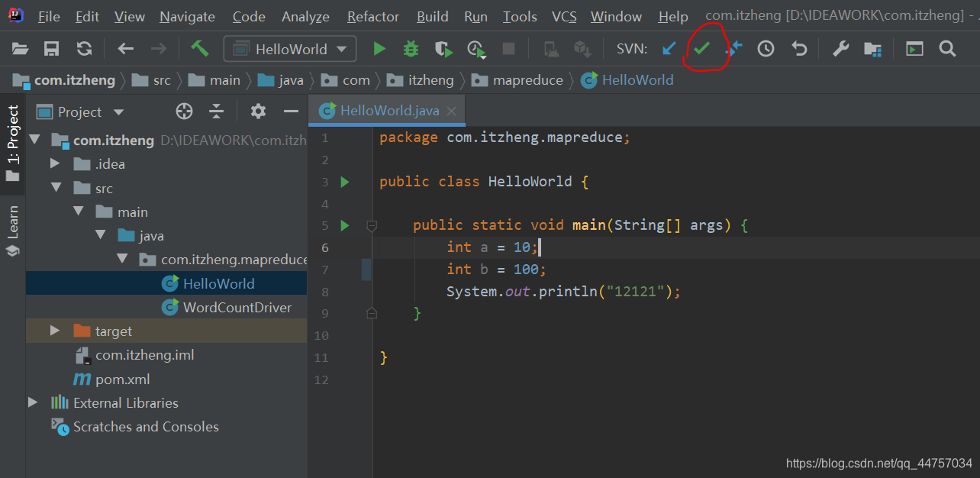
Task: Build project with the hammer icon
Action: pyautogui.click(x=200, y=49)
